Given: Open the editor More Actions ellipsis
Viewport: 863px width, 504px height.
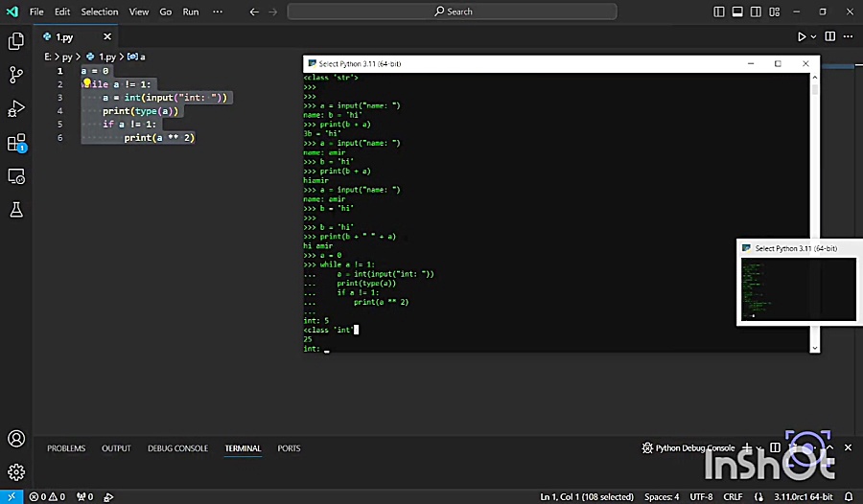Looking at the screenshot, I should click(x=849, y=36).
